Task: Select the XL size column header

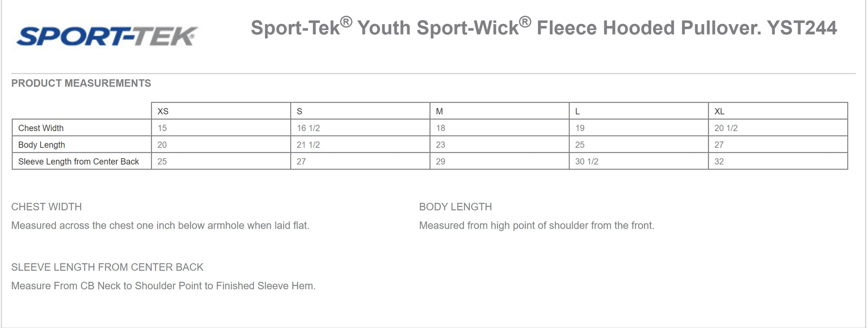Action: coord(719,111)
